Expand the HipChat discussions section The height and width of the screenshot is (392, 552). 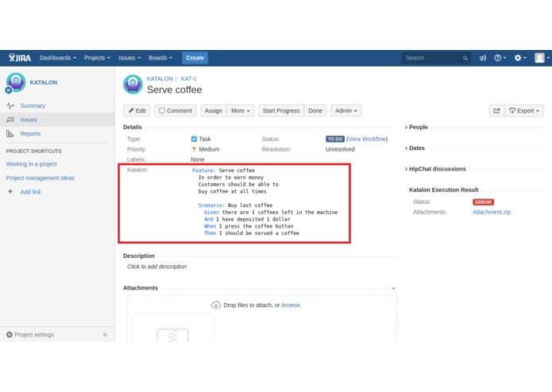point(435,169)
